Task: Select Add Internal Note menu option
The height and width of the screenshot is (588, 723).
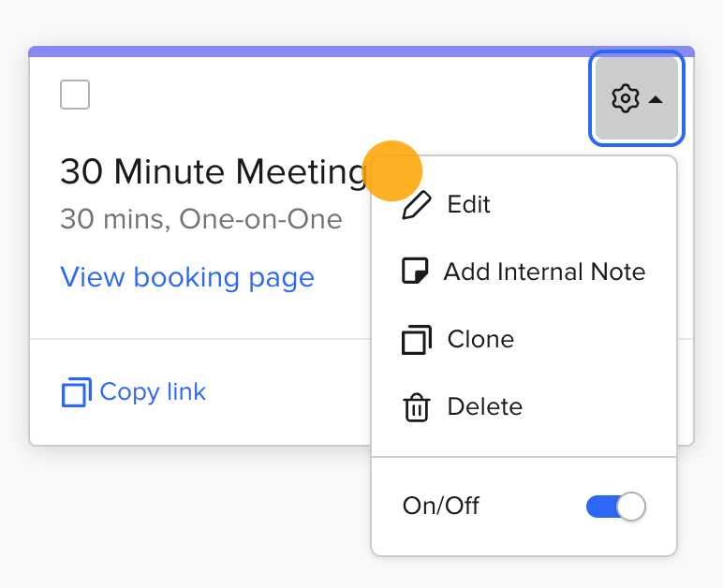Action: click(524, 272)
